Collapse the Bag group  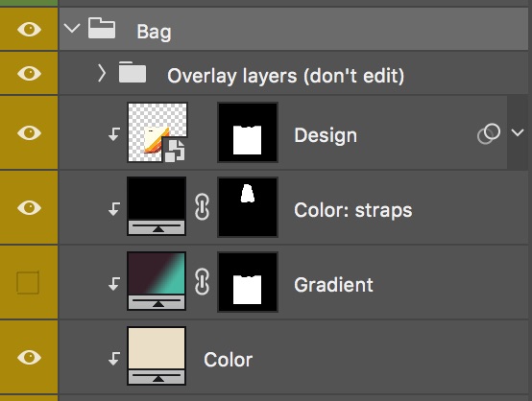(x=72, y=28)
